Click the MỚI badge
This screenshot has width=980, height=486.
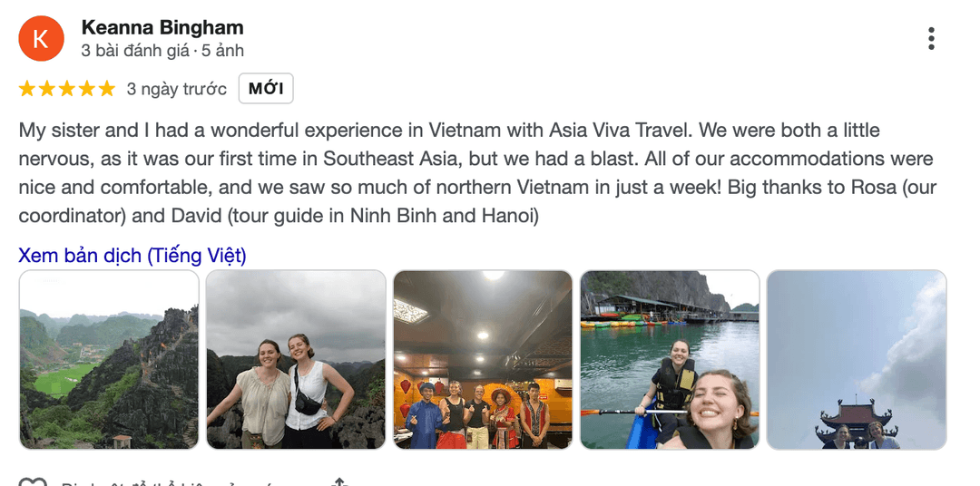266,89
